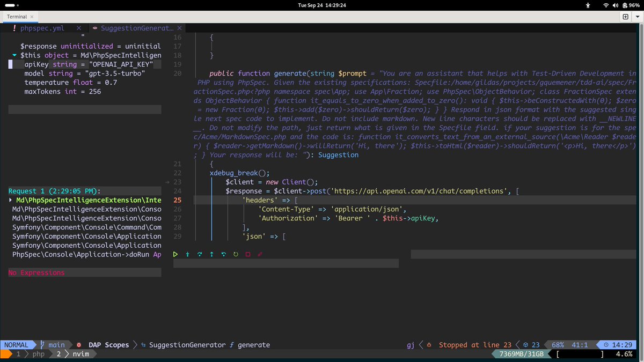Click the red stop debug square
The width and height of the screenshot is (644, 362).
(x=248, y=254)
